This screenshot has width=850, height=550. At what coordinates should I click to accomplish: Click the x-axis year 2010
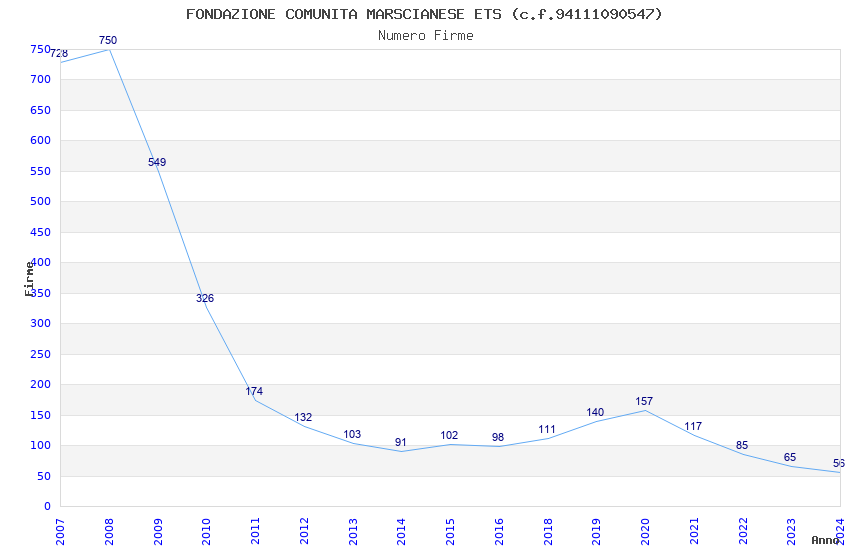pyautogui.click(x=207, y=532)
